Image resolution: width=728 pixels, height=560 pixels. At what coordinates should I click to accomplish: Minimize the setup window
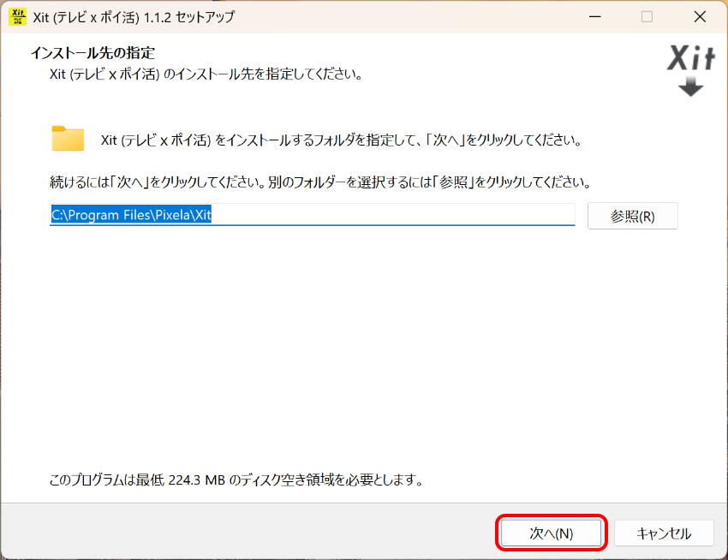[594, 17]
